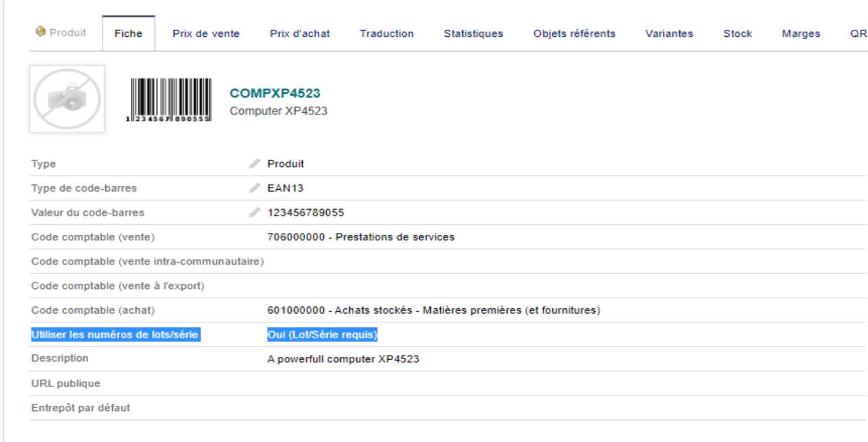868x442 pixels.
Task: Edit the barcode type with its pencil icon
Action: point(254,188)
